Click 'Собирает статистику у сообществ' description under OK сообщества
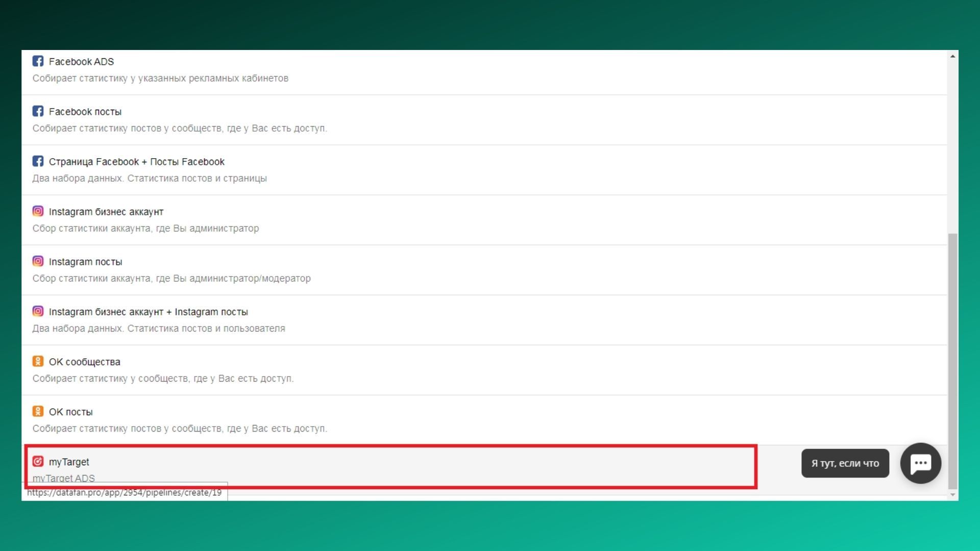The image size is (980, 551). pyautogui.click(x=163, y=378)
